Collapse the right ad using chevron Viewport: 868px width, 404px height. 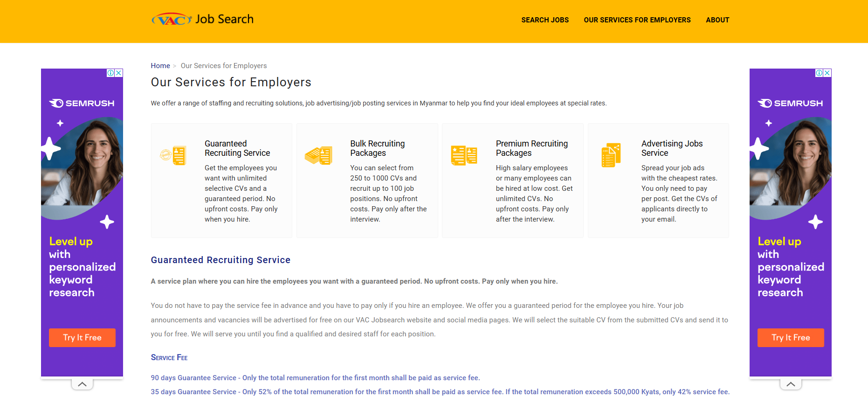(x=791, y=384)
